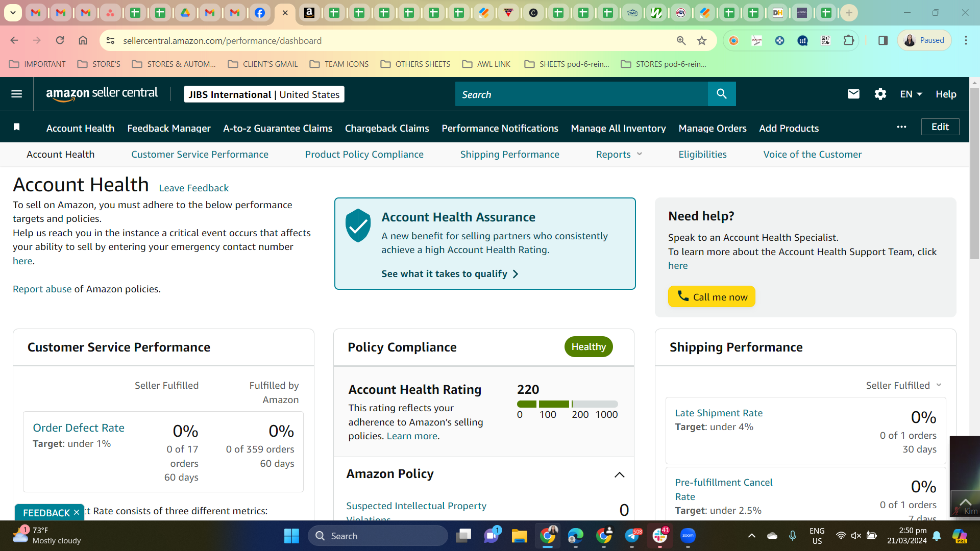Collapse the Amazon Policy section chevron
This screenshot has width=980, height=551.
coord(619,474)
